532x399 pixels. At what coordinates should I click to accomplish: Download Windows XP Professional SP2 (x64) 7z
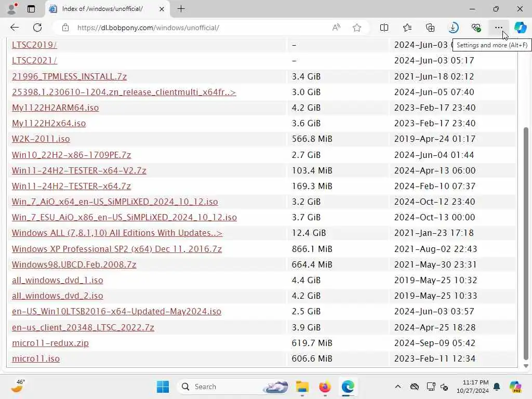(x=117, y=249)
